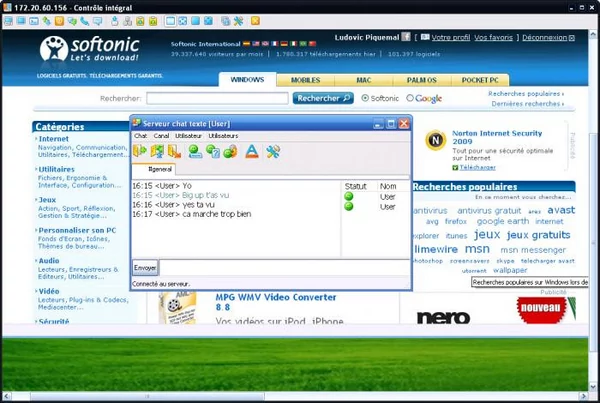Open MPG WMV Video Converter link
Image resolution: width=600 pixels, height=403 pixels.
pos(276,302)
